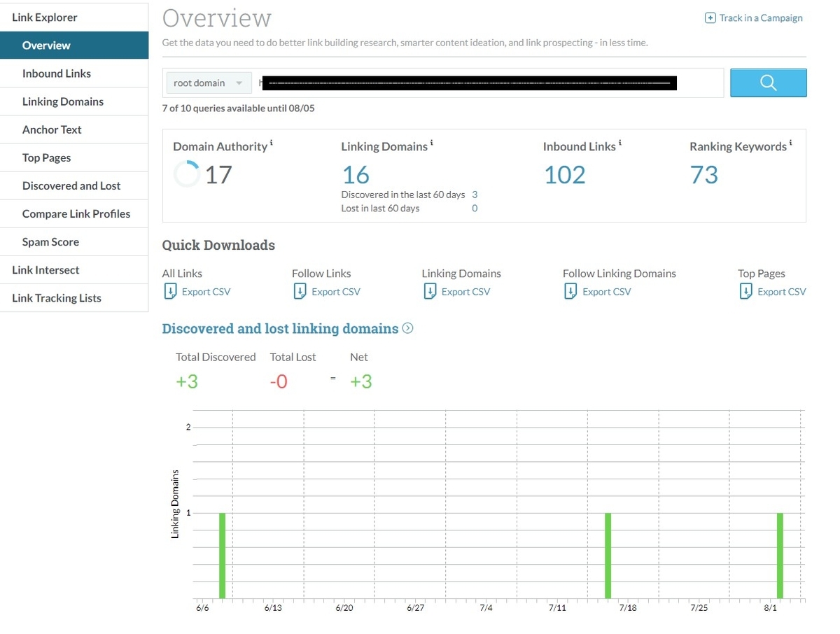
Task: Click the Follow Linking Domains download icon
Action: (x=570, y=291)
